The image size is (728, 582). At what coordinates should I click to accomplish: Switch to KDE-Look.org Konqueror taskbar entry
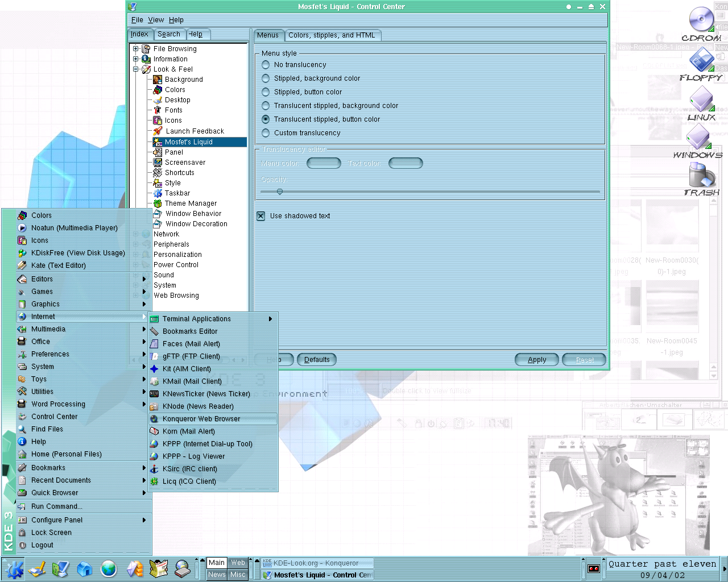[317, 563]
